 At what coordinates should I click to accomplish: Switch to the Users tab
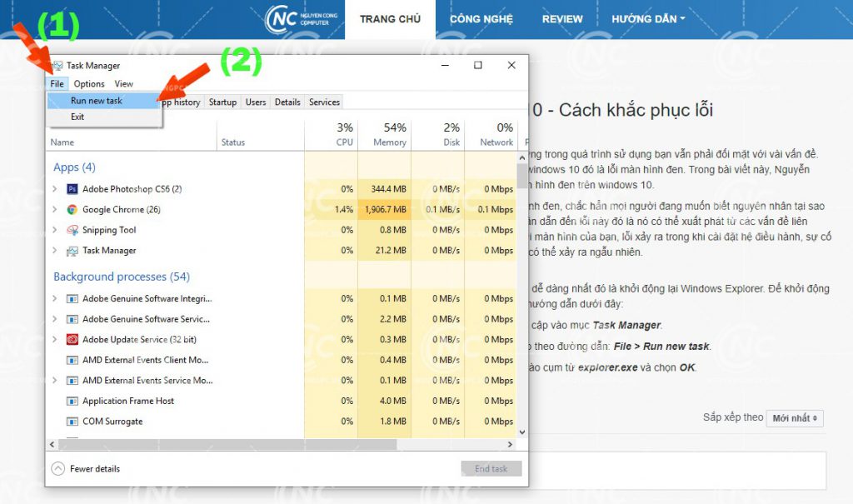point(256,102)
